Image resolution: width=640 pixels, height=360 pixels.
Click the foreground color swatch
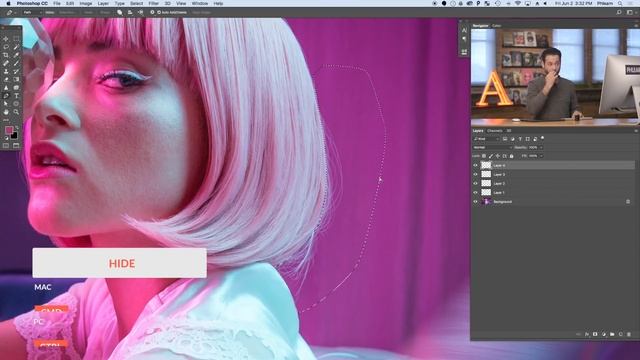9,130
